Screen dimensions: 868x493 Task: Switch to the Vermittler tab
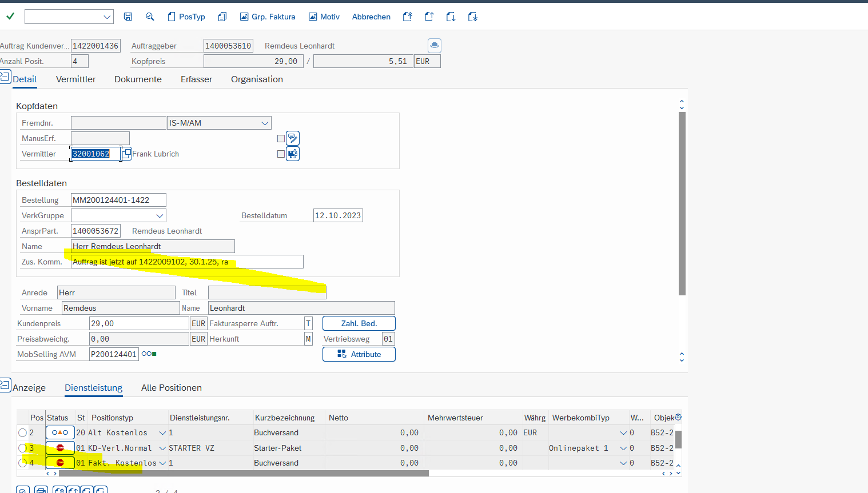pos(75,79)
